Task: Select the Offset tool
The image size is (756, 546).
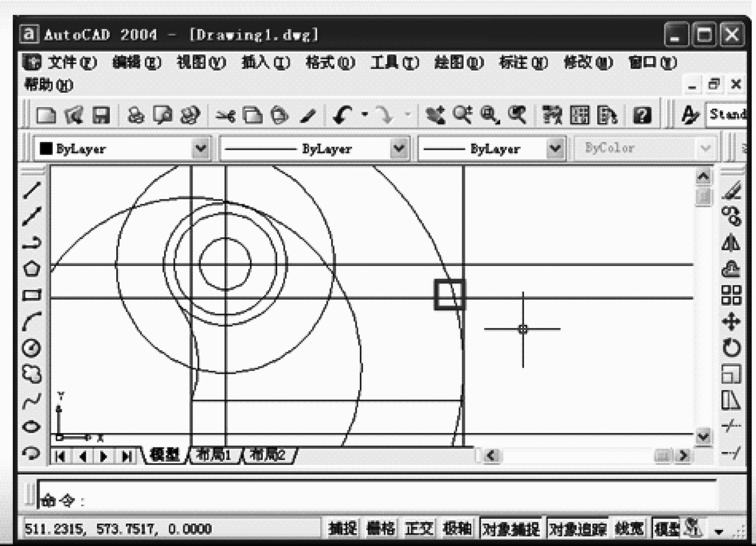Action: pyautogui.click(x=731, y=269)
